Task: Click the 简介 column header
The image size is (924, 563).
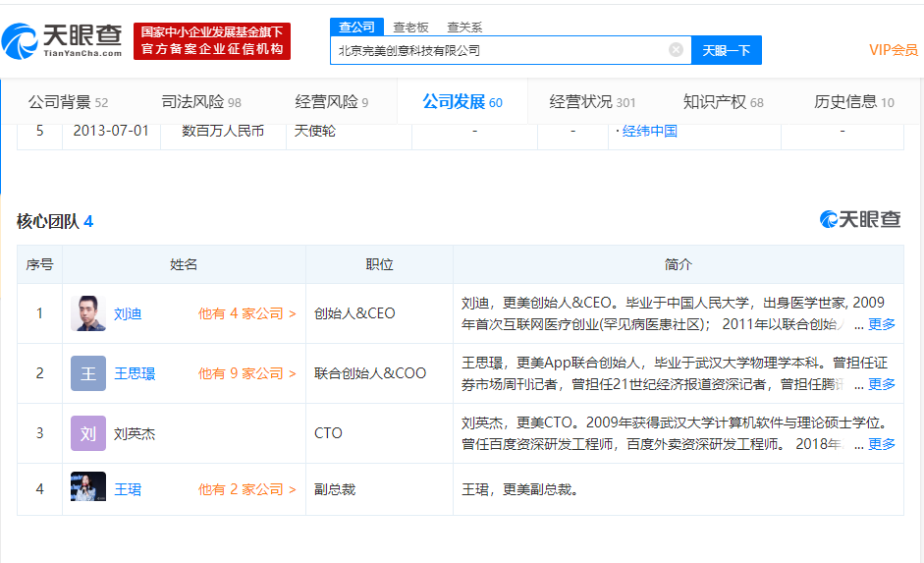Action: [x=679, y=264]
